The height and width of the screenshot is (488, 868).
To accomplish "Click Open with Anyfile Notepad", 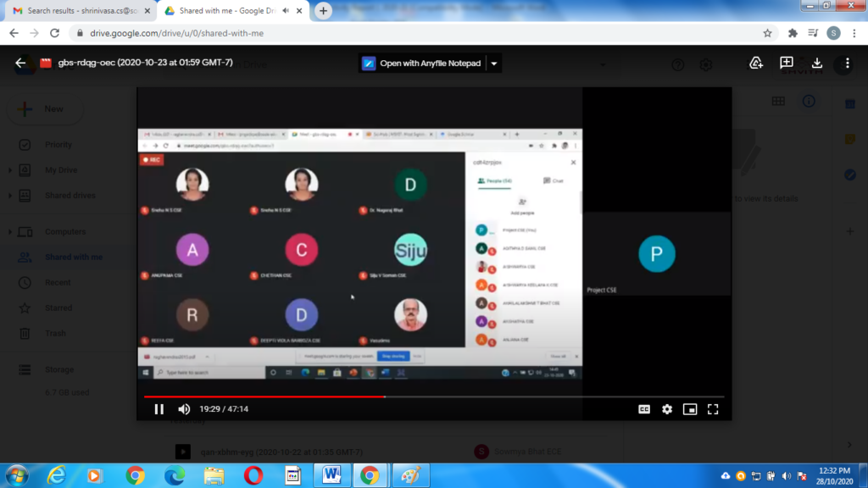I will point(421,64).
